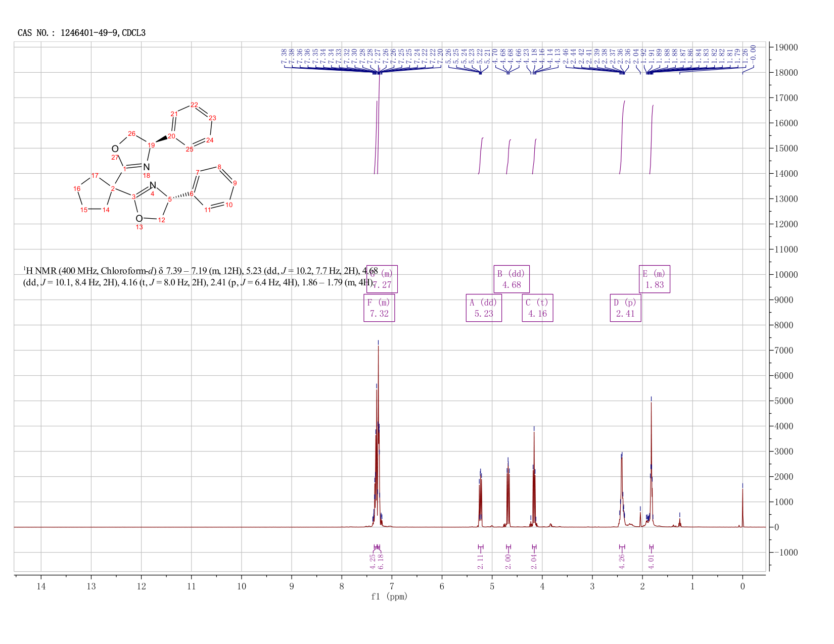Click integral value 6.18 below spectrum
Image resolution: width=834 pixels, height=644 pixels.
[x=381, y=561]
